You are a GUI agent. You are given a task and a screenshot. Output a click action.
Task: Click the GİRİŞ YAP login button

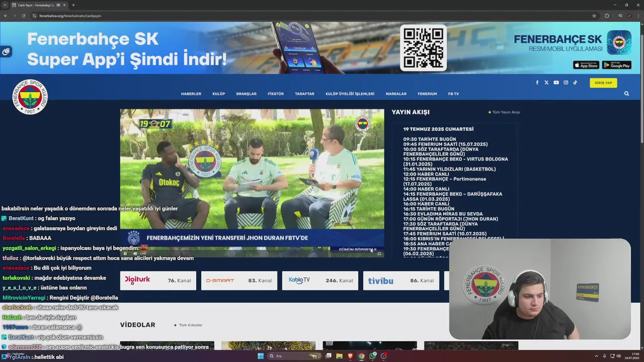pos(603,83)
